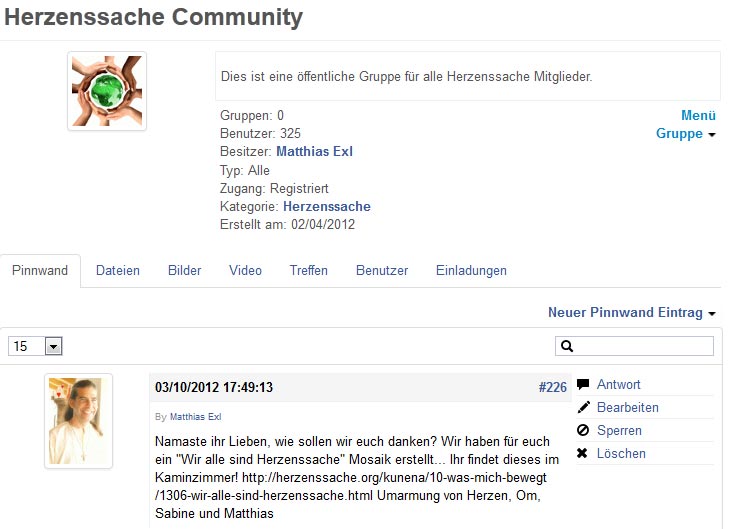Click the text 'Benutzer: 325'
Screen dimensions: 742x529
(x=260, y=133)
